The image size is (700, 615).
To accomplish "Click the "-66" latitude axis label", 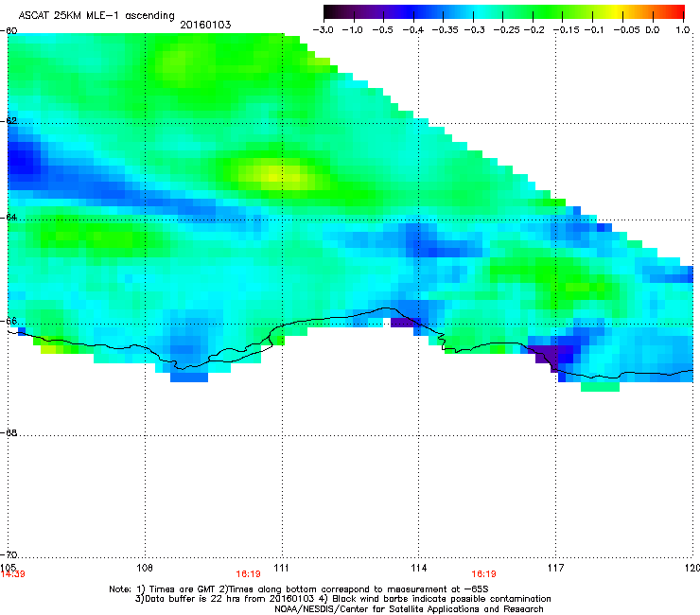I will (9, 321).
